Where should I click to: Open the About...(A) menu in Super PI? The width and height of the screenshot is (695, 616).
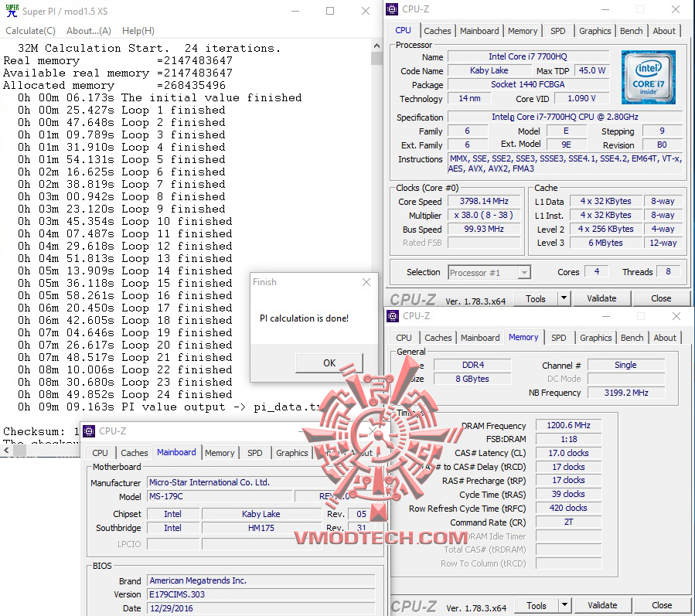pos(89,31)
